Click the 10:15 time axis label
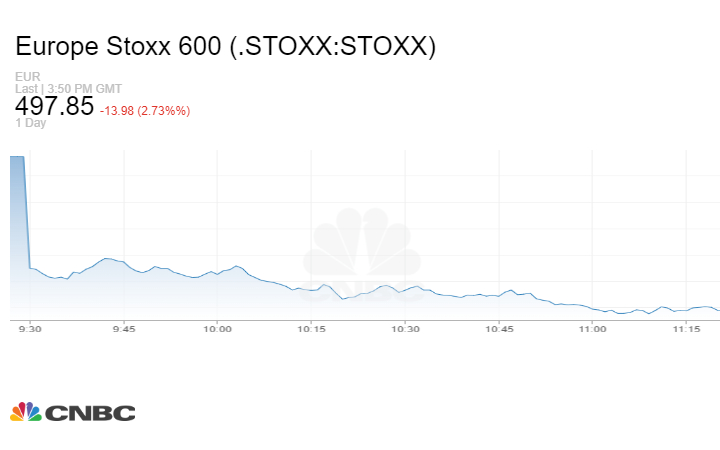 (311, 328)
